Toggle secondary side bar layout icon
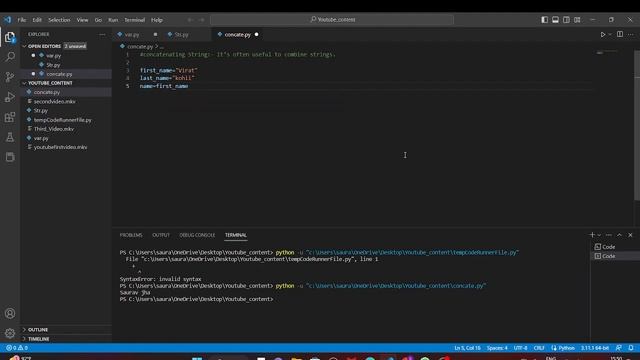 tap(566, 20)
